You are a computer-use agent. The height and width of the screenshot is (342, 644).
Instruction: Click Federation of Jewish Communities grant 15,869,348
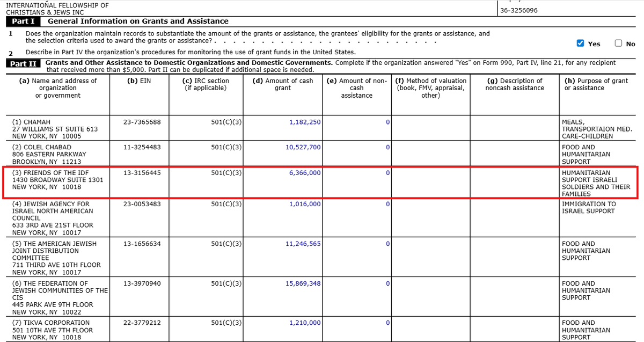coord(303,283)
